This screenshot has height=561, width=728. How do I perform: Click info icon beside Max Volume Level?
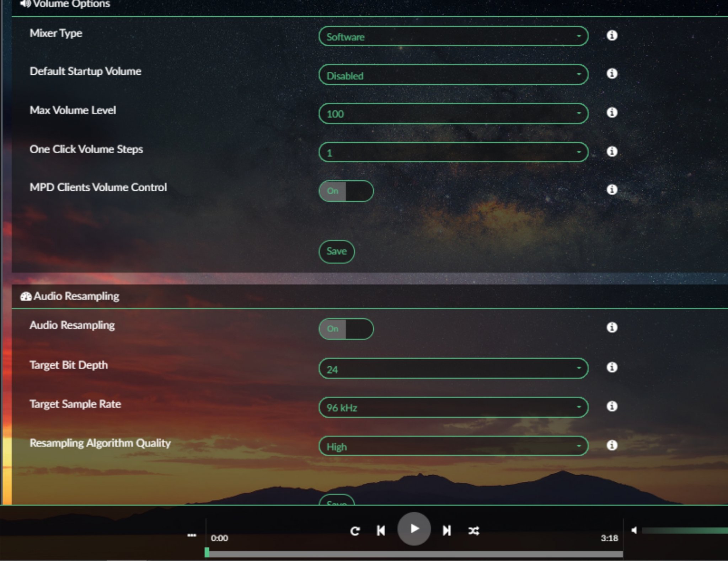612,112
